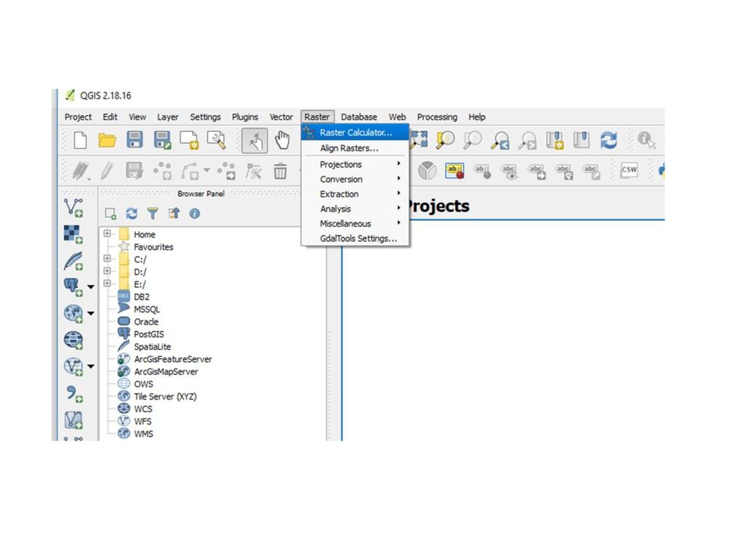The width and height of the screenshot is (747, 560).
Task: Click the Zoom Last icon
Action: [x=500, y=141]
